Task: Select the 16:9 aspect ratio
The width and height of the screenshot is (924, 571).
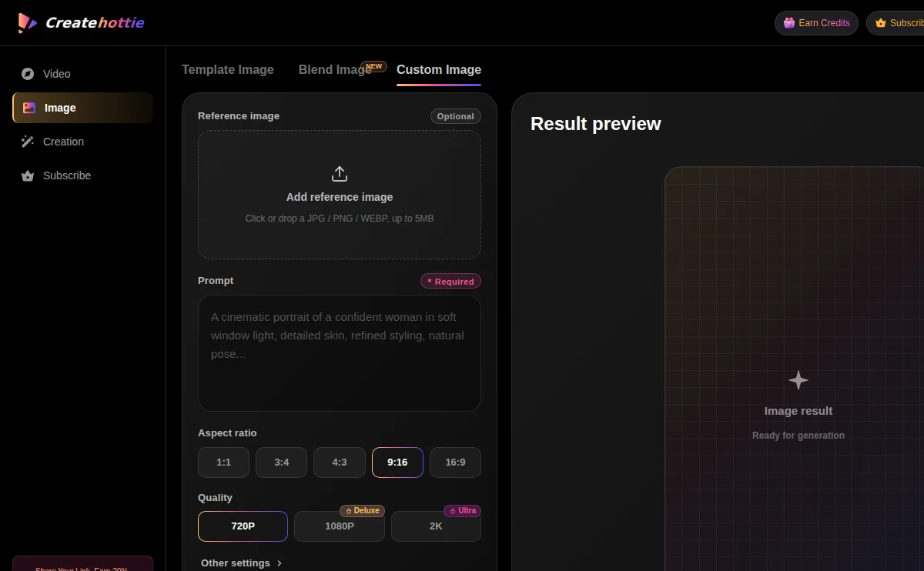Action: (455, 462)
